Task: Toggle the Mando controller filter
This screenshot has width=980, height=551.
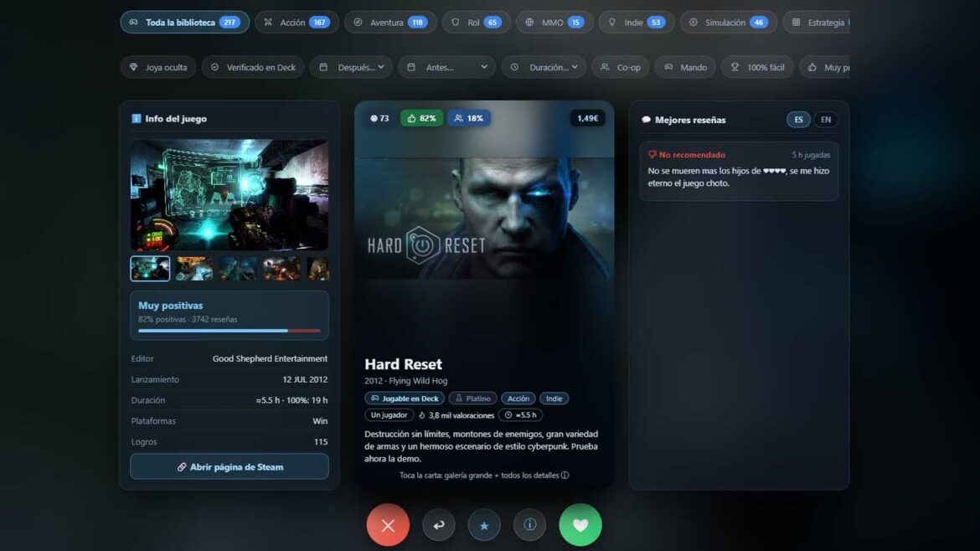Action: 686,68
